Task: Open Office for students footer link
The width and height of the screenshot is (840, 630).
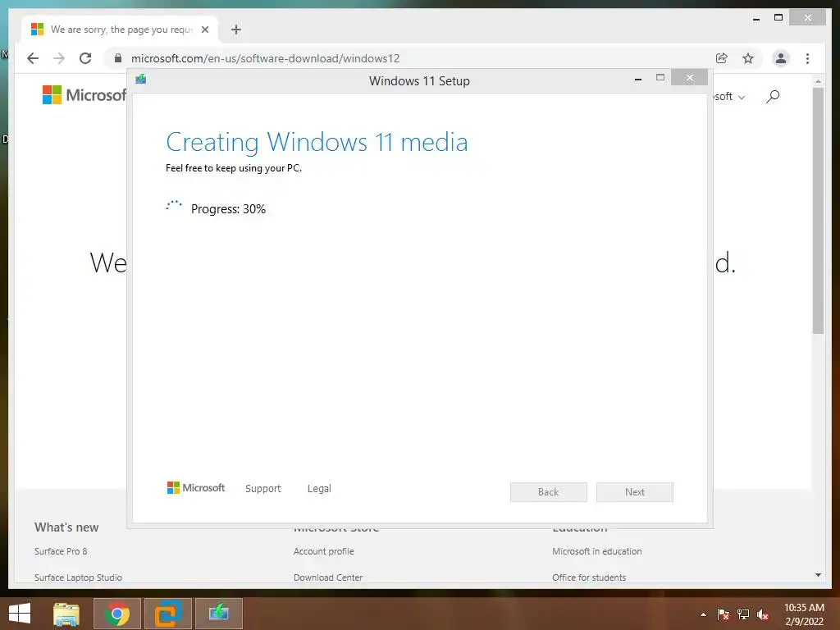Action: pyautogui.click(x=589, y=577)
